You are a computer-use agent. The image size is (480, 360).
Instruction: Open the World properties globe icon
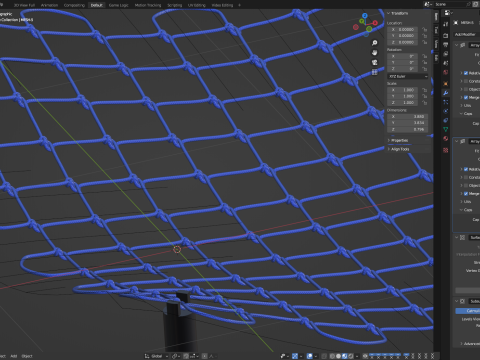click(x=446, y=72)
